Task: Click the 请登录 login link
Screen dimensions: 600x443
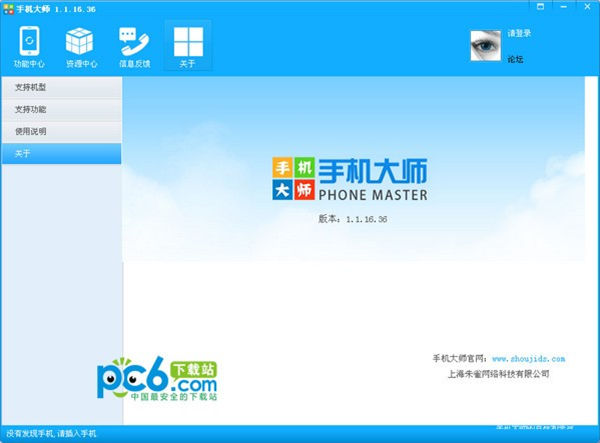Action: tap(519, 33)
